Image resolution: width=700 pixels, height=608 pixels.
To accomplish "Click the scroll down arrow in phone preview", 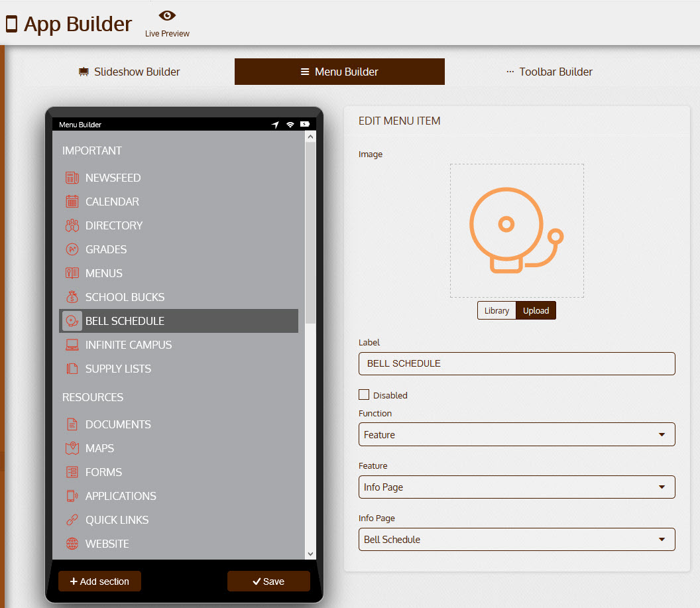I will pos(310,554).
